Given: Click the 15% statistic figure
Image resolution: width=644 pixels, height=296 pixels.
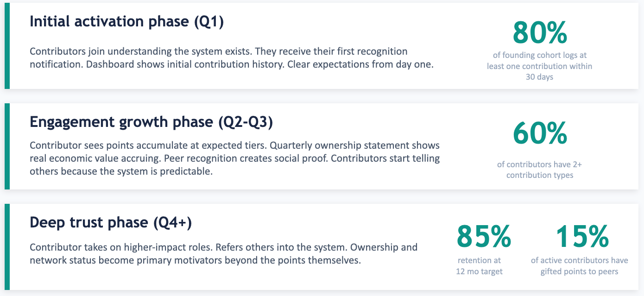Looking at the screenshot, I should tap(582, 236).
